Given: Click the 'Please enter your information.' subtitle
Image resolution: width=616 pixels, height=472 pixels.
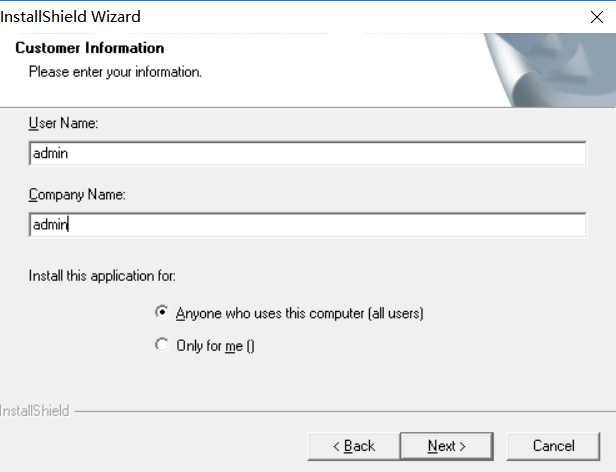Looking at the screenshot, I should (x=115, y=72).
